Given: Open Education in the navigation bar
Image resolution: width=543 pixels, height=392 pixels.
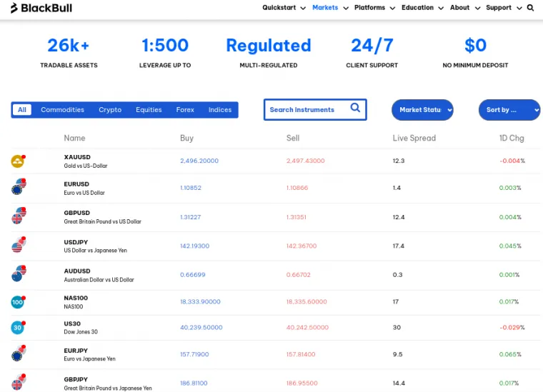Looking at the screenshot, I should pyautogui.click(x=417, y=8).
